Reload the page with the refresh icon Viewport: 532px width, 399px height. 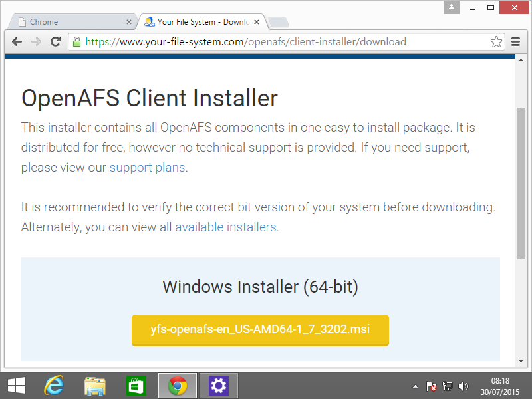(55, 41)
